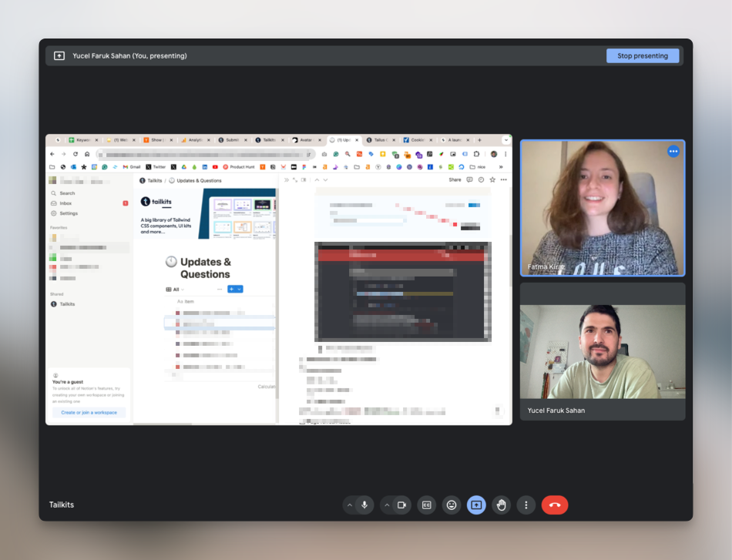Leave the call with the red button
The height and width of the screenshot is (560, 732).
pos(555,505)
